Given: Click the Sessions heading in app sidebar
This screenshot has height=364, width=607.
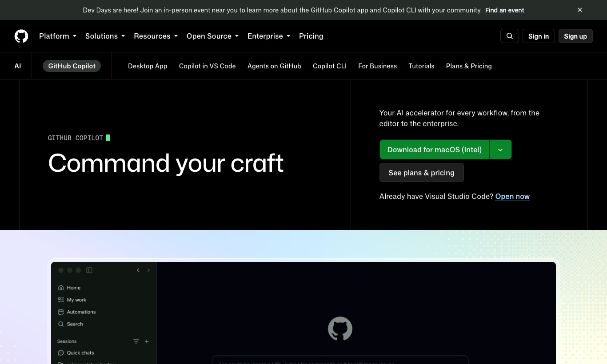Looking at the screenshot, I should (67, 341).
